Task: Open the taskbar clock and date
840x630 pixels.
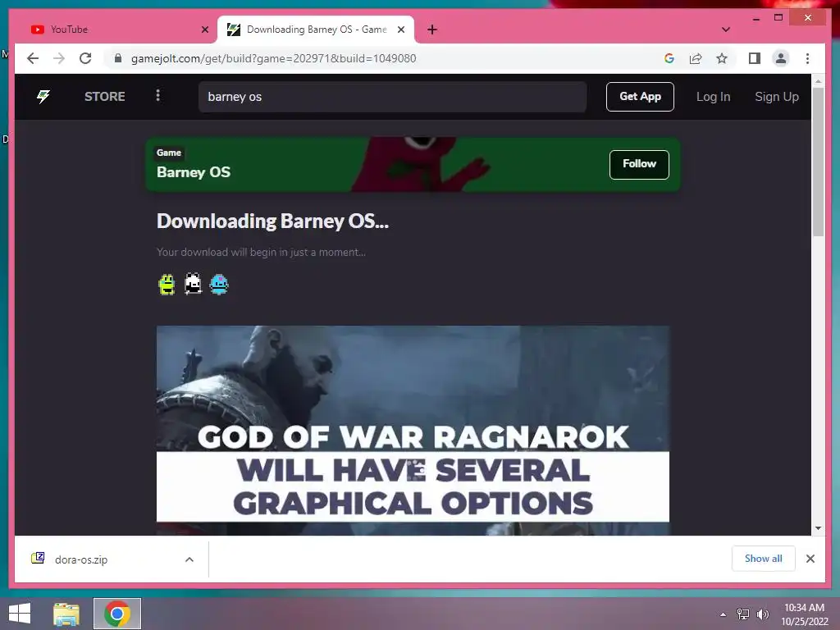Action: pos(805,614)
